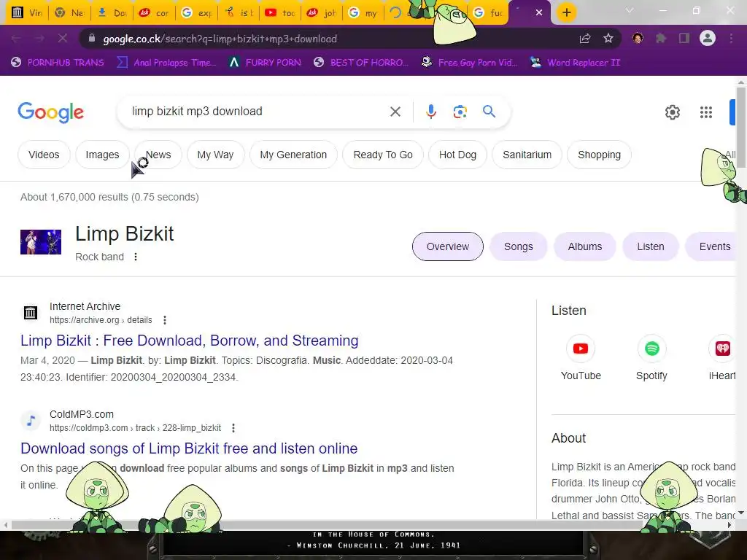Filter results by Hot Dog
The width and height of the screenshot is (747, 560).
pyautogui.click(x=457, y=155)
